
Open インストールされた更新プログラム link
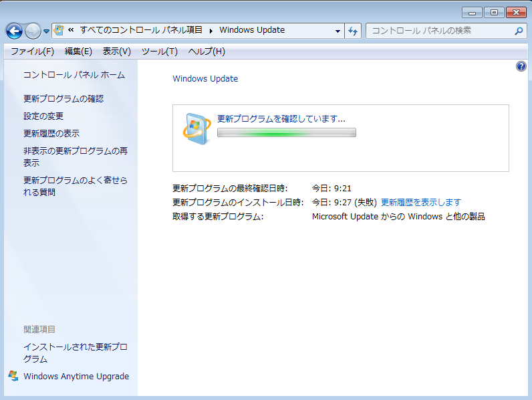click(76, 353)
